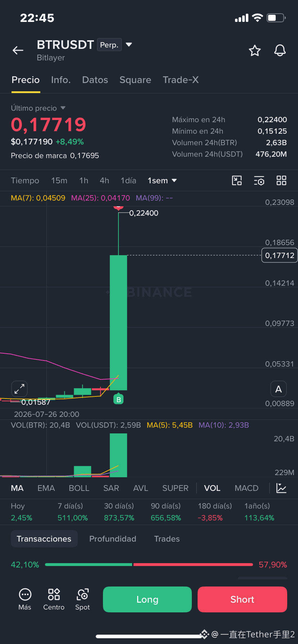This screenshot has width=298, height=644.
Task: Tap the long/short ratio bar
Action: (149, 565)
